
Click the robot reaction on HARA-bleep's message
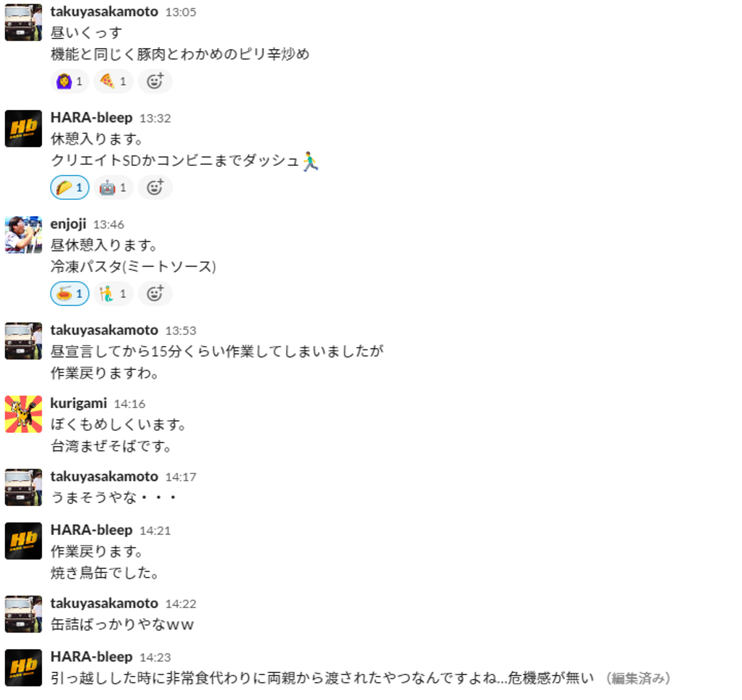pos(113,188)
